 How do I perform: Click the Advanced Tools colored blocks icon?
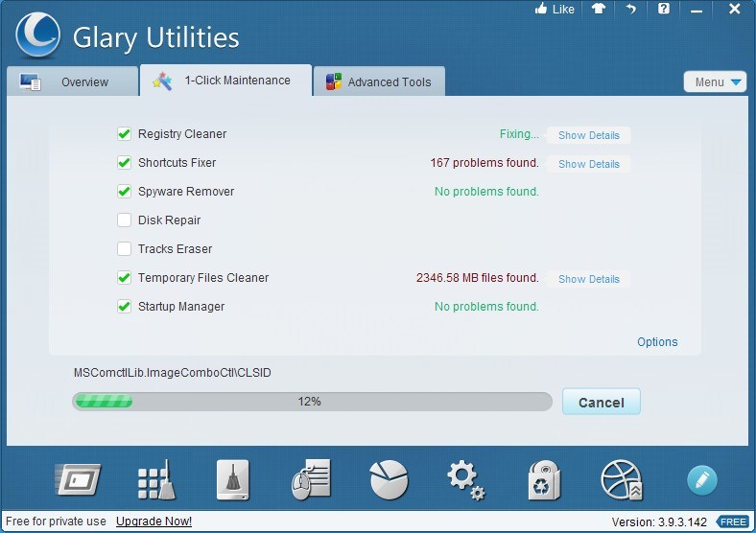[x=334, y=81]
